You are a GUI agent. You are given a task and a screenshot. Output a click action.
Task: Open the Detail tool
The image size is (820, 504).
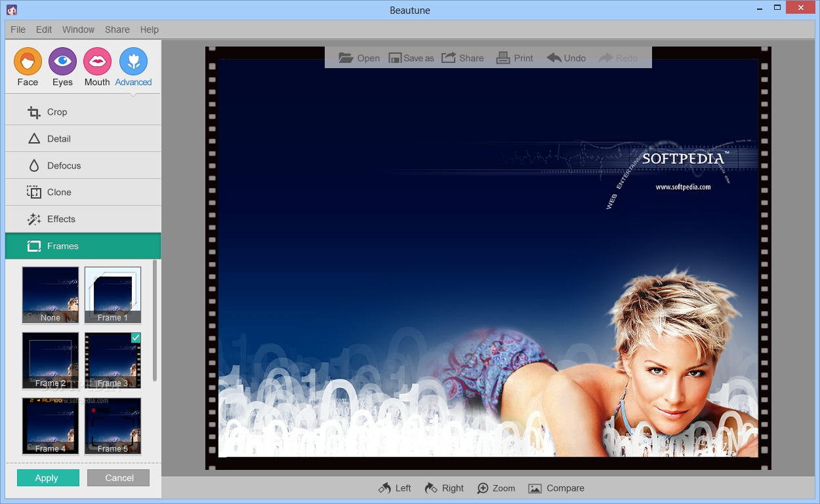point(83,139)
